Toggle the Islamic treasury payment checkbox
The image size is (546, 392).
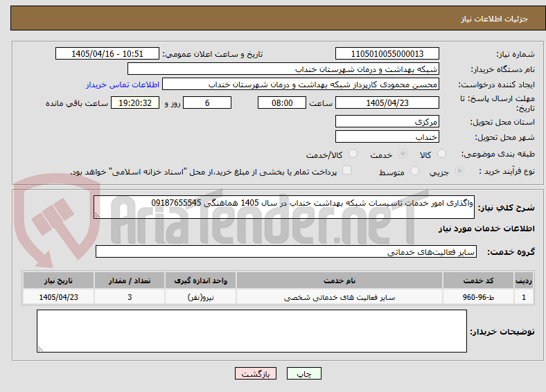click(x=347, y=170)
